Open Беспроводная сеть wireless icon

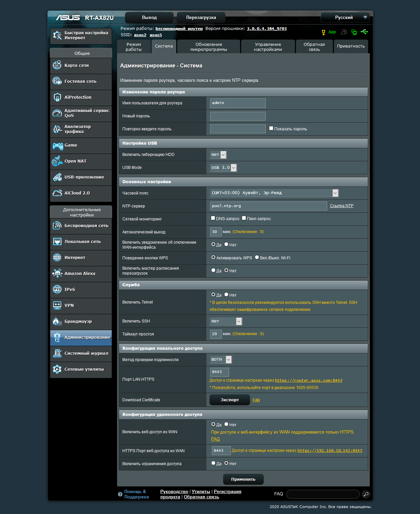57,225
